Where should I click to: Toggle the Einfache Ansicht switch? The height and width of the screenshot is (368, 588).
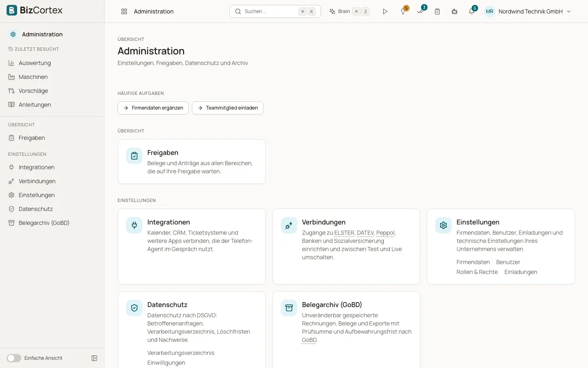click(14, 358)
